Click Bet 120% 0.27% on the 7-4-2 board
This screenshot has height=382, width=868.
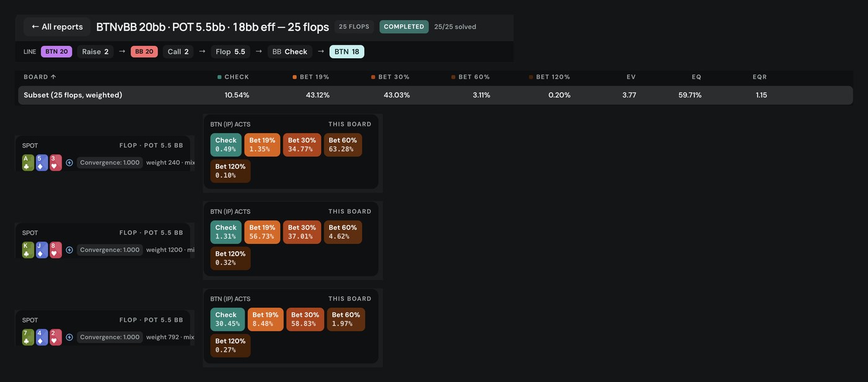click(231, 345)
